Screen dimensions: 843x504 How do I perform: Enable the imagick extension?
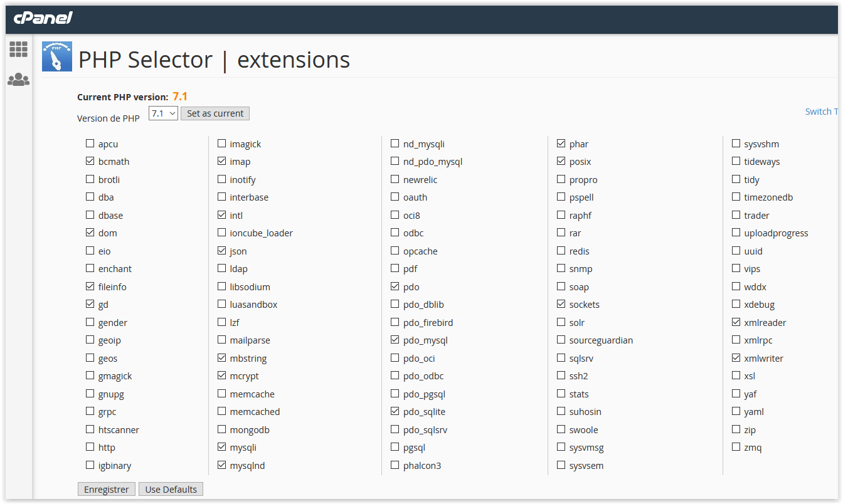point(222,144)
